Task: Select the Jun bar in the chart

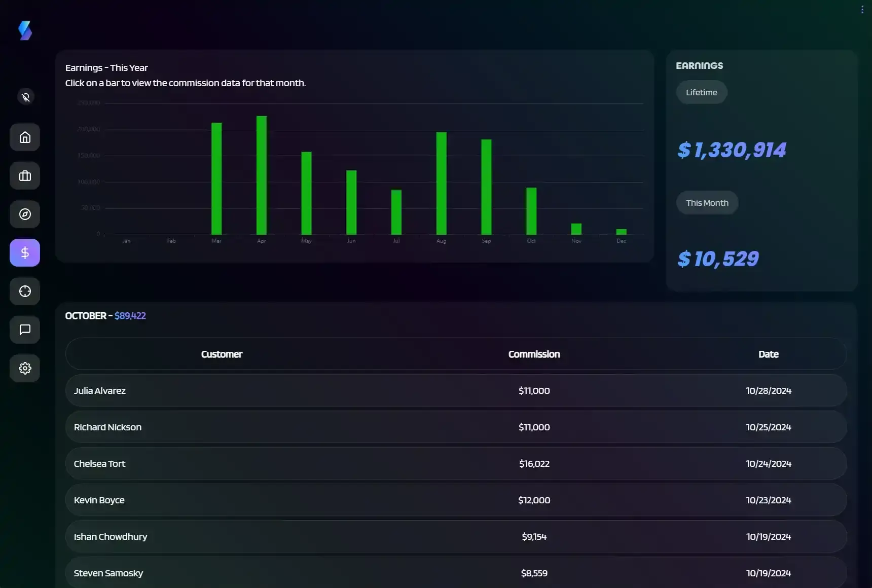Action: pyautogui.click(x=351, y=202)
